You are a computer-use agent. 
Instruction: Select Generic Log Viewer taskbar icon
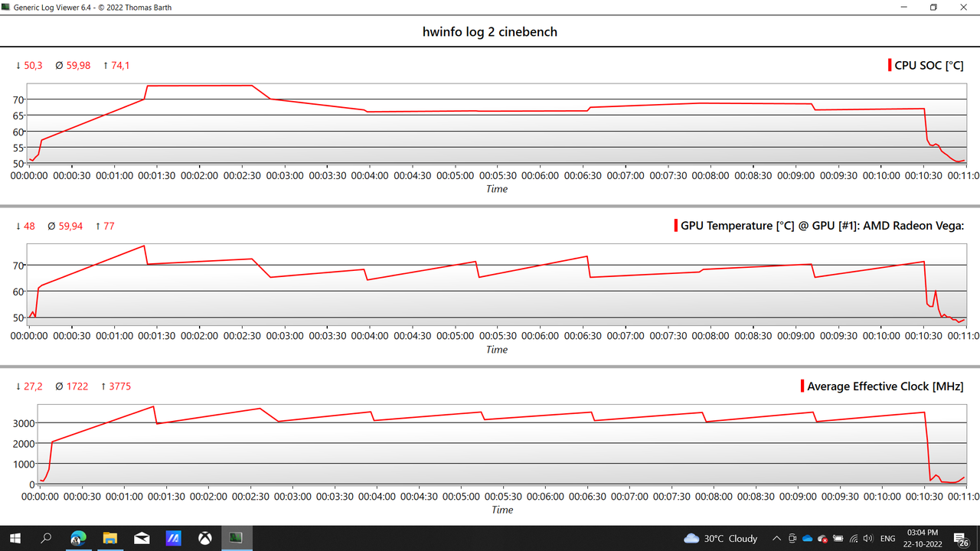[x=237, y=538]
